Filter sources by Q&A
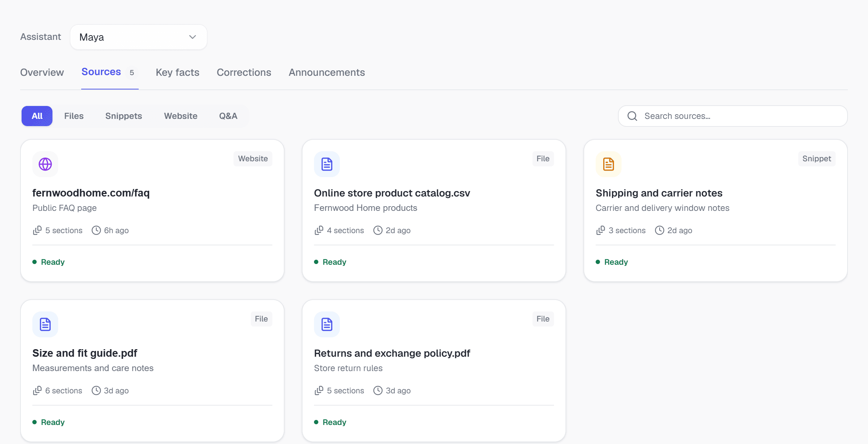The image size is (868, 444). (228, 116)
